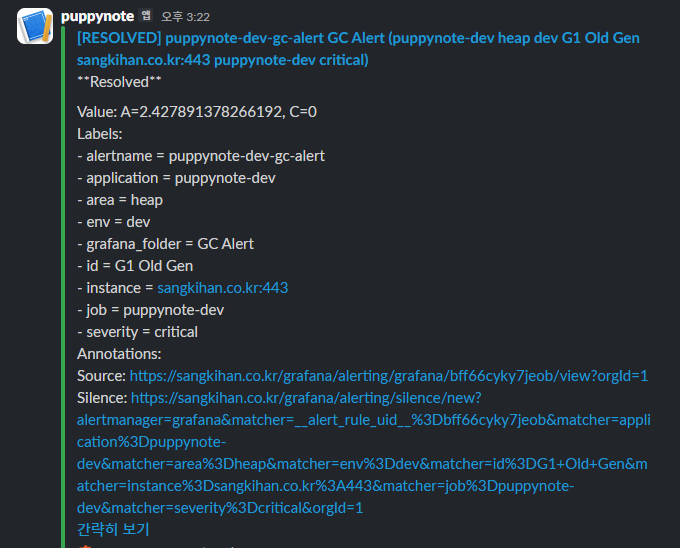Follow the sangkihan.co.kr:443 instance link
The height and width of the screenshot is (548, 680).
click(222, 288)
